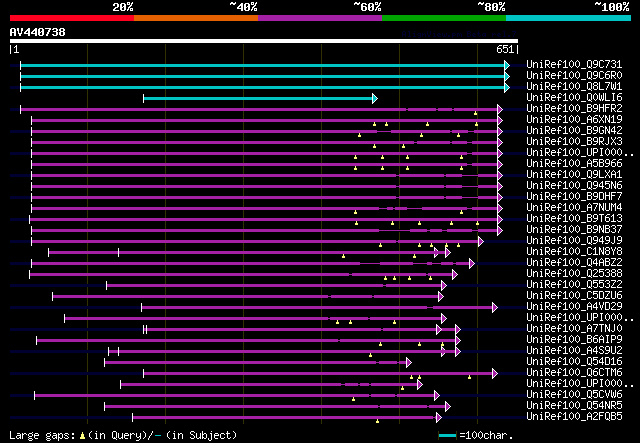Select the AV440738 query name
Image resolution: width=640 pixels, height=443 pixels.
tap(38, 32)
